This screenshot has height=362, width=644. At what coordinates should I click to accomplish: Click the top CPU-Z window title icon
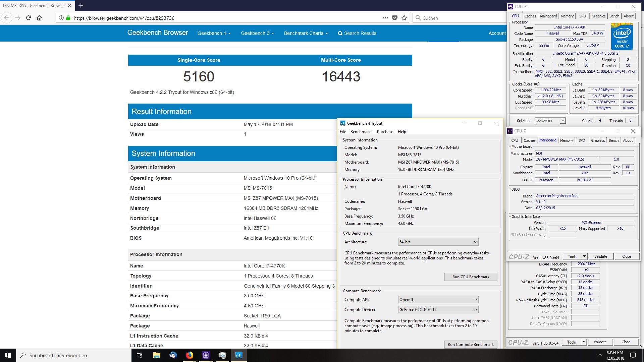tap(511, 6)
